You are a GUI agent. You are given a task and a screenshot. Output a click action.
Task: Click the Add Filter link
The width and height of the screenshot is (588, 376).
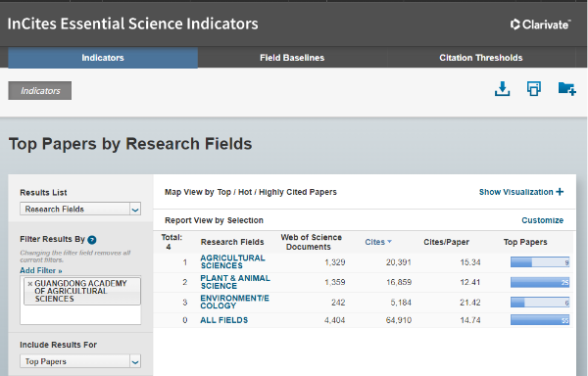[41, 270]
